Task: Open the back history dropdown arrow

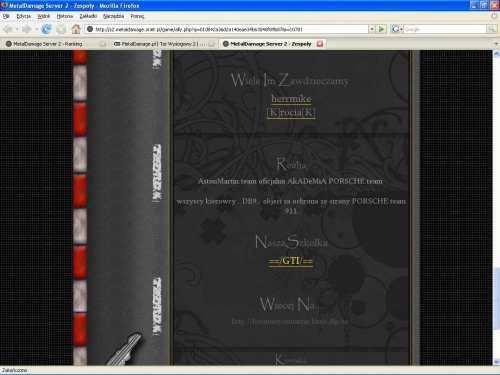Action: click(x=17, y=29)
